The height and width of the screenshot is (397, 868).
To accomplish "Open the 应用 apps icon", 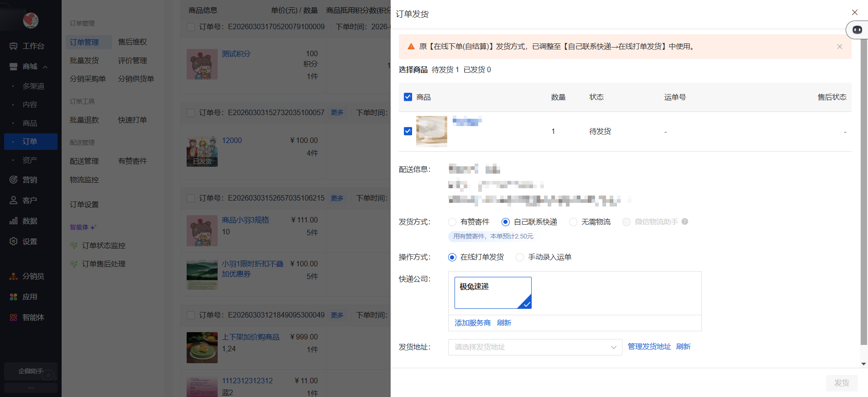I will coord(13,297).
